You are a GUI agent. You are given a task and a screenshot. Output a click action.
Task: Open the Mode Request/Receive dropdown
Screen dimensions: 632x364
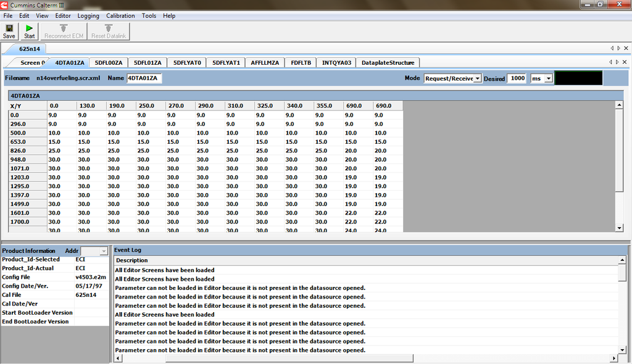tap(477, 79)
